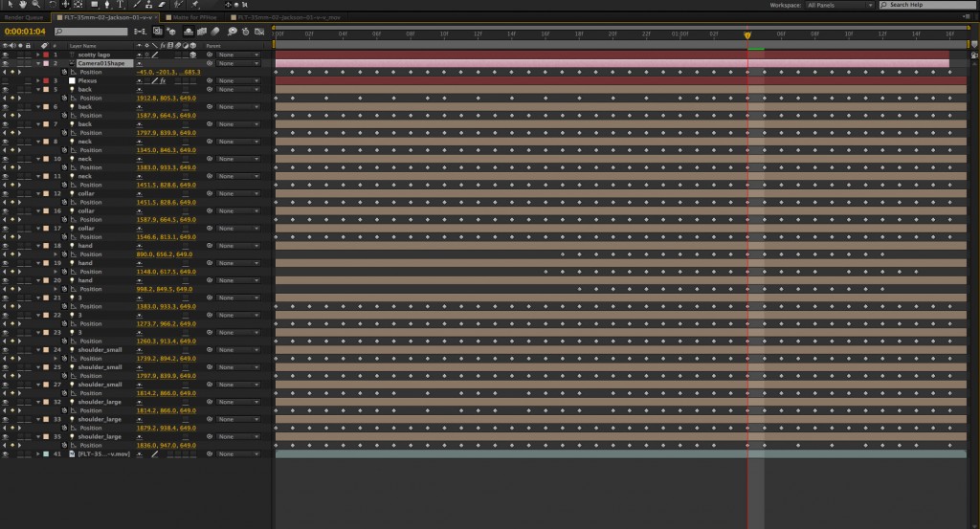Expand the Plexus layer twirl arrow
The image size is (980, 529).
[37, 81]
